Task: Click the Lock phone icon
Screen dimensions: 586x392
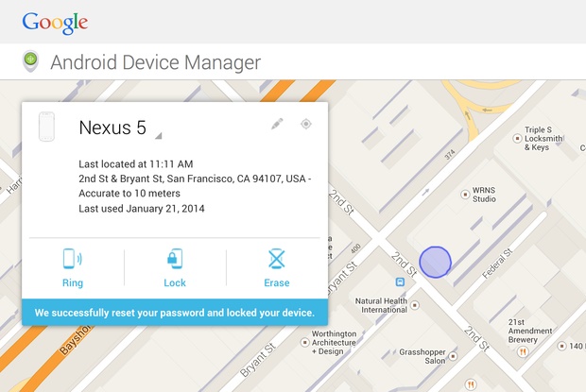Action: pyautogui.click(x=175, y=259)
